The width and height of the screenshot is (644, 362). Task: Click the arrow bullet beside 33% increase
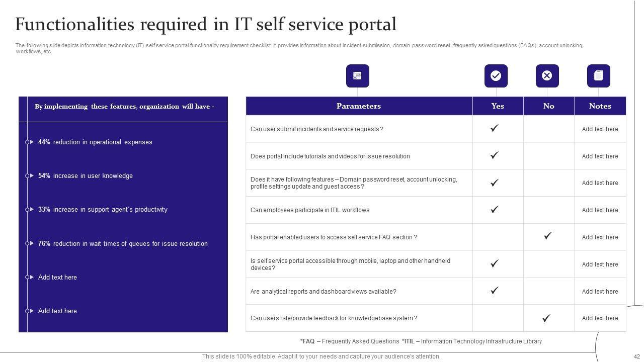(32, 210)
